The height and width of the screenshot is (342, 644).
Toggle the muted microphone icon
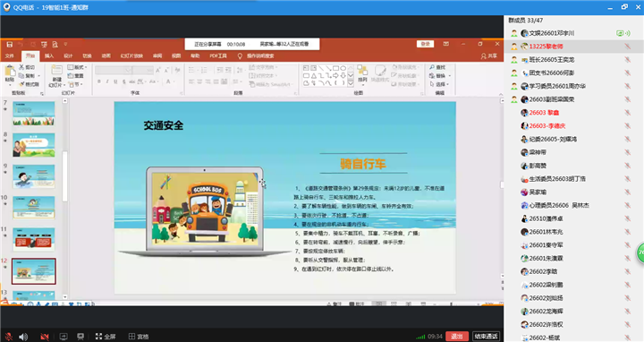8,337
